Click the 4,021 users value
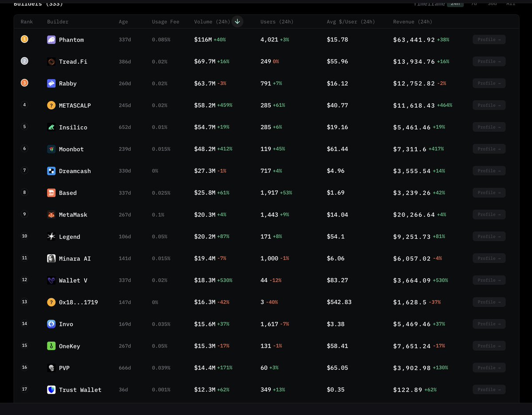 [x=270, y=40]
